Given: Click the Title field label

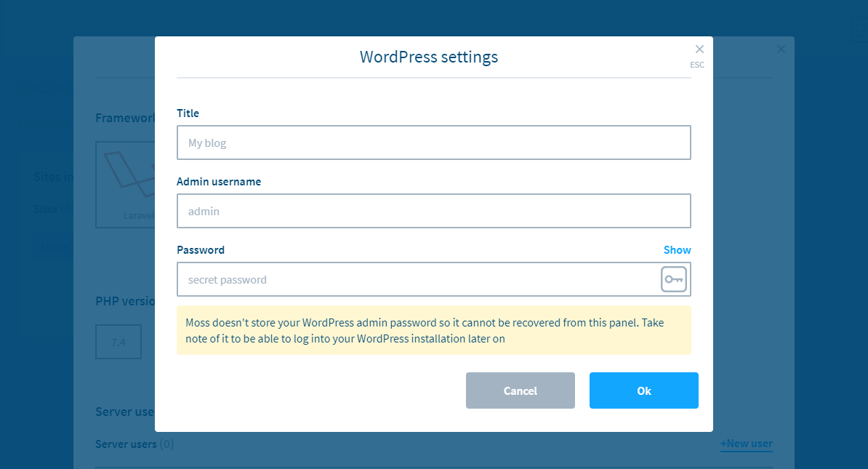Looking at the screenshot, I should point(188,113).
